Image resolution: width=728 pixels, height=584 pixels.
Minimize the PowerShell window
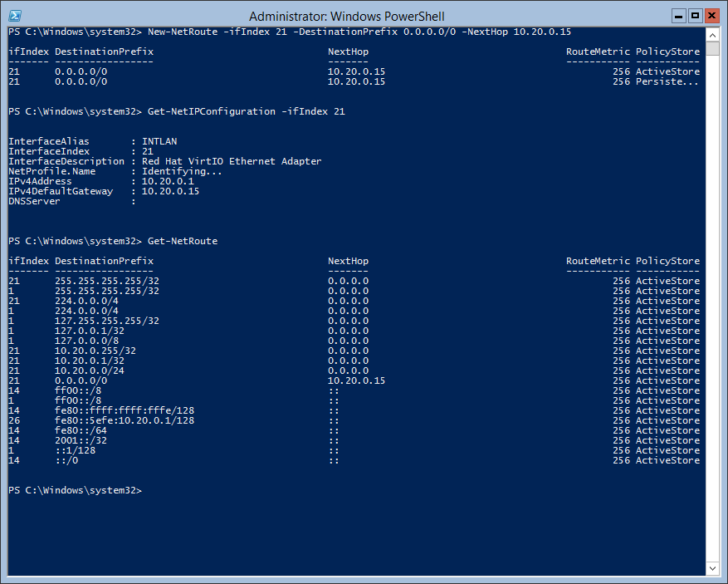[x=679, y=16]
